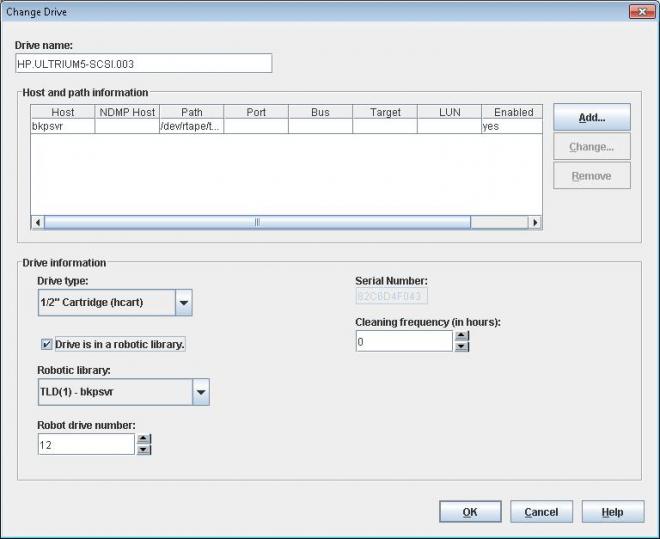Decrease the Robot drive number
This screenshot has height=539, width=660.
pyautogui.click(x=144, y=450)
